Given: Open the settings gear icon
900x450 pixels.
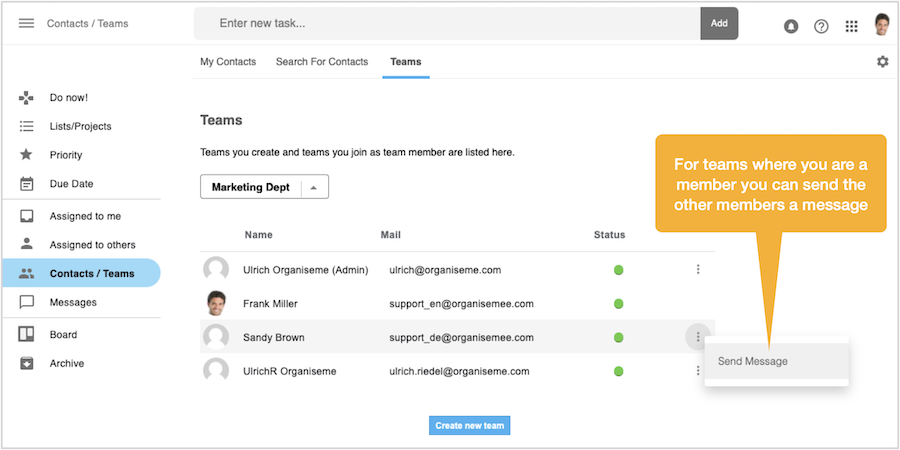Looking at the screenshot, I should coord(882,62).
